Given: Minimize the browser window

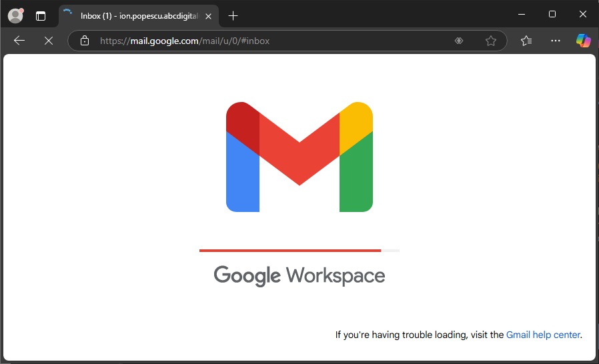Looking at the screenshot, I should pyautogui.click(x=521, y=15).
